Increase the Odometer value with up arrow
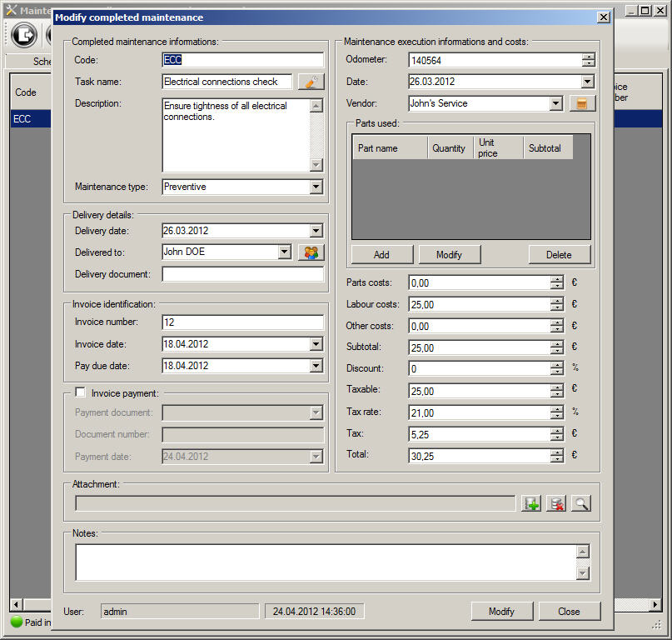672x640 pixels. point(589,57)
